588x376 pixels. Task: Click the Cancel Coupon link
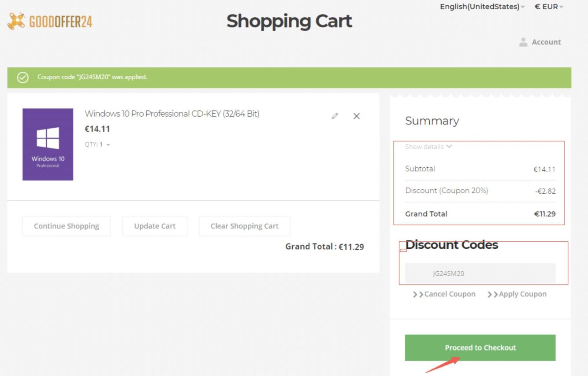click(x=445, y=294)
